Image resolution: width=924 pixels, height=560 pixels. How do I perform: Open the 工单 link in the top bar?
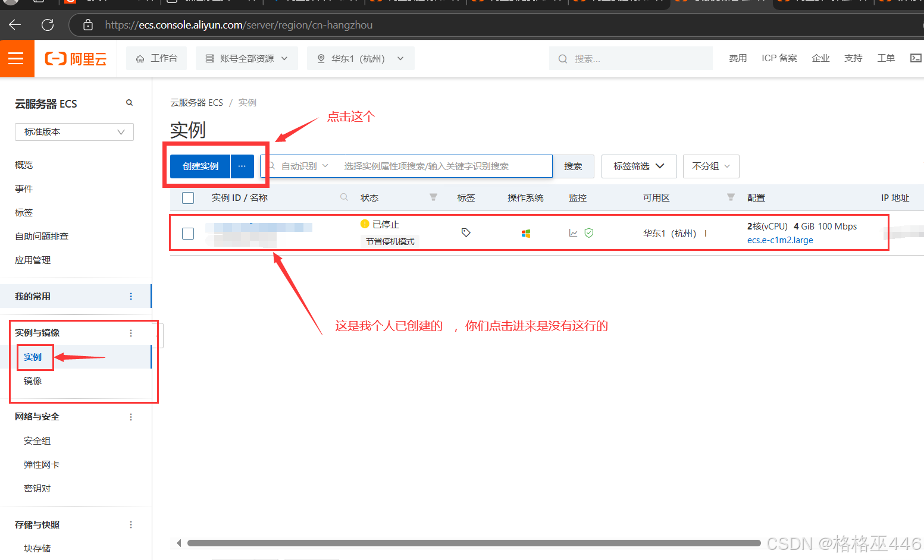tap(886, 58)
